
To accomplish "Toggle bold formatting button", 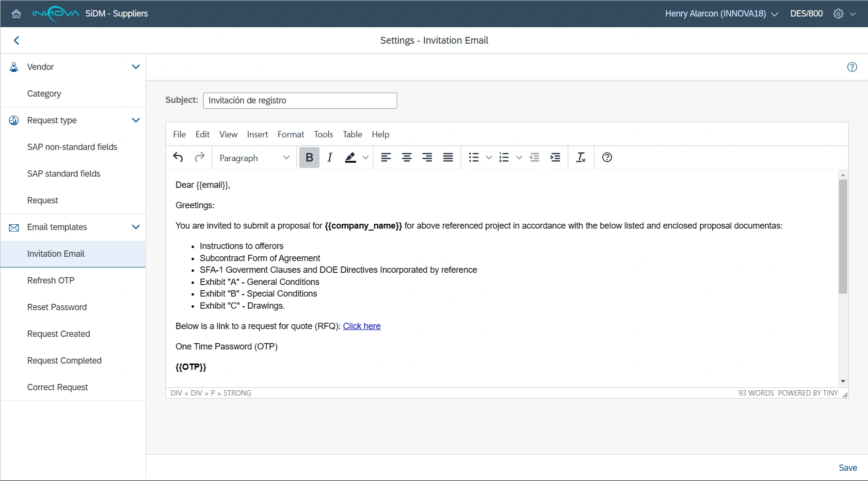I will click(x=309, y=157).
